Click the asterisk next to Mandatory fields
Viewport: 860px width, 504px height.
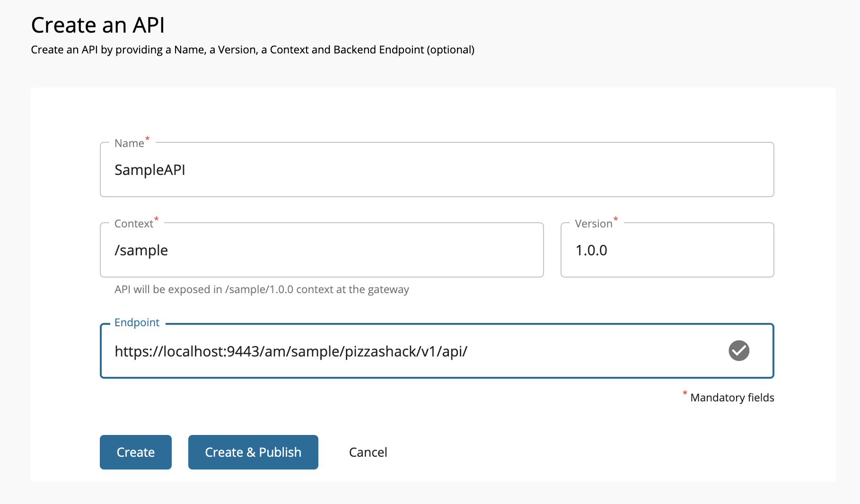pos(685,394)
